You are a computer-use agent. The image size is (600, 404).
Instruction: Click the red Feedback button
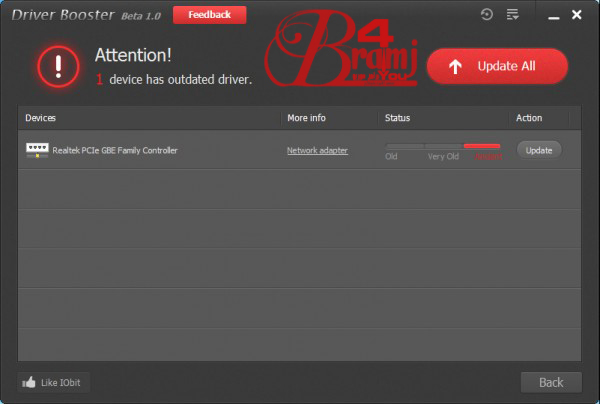click(209, 15)
